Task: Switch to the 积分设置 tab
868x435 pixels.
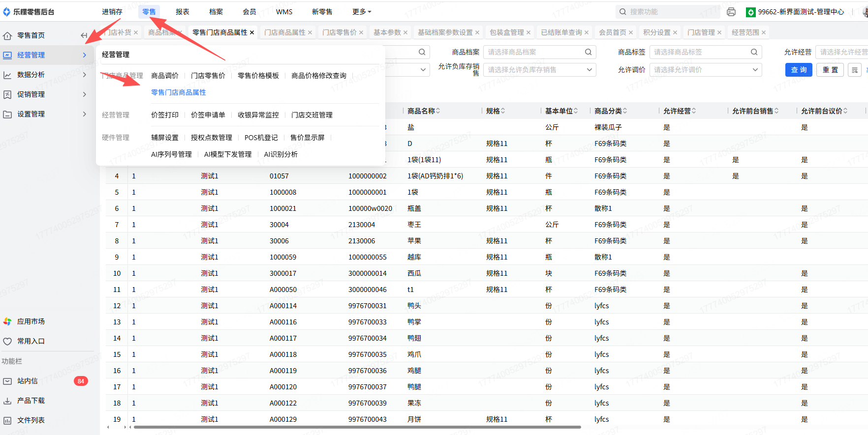Action: coord(657,32)
